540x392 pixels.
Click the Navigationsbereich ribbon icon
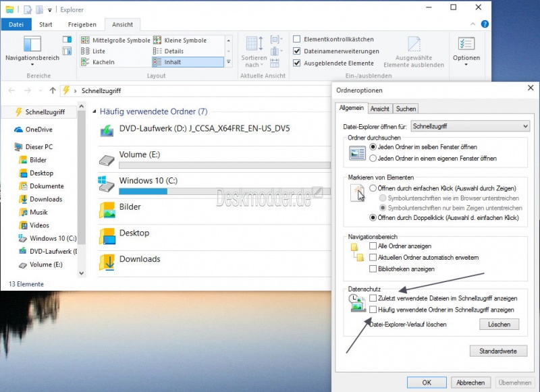click(32, 45)
